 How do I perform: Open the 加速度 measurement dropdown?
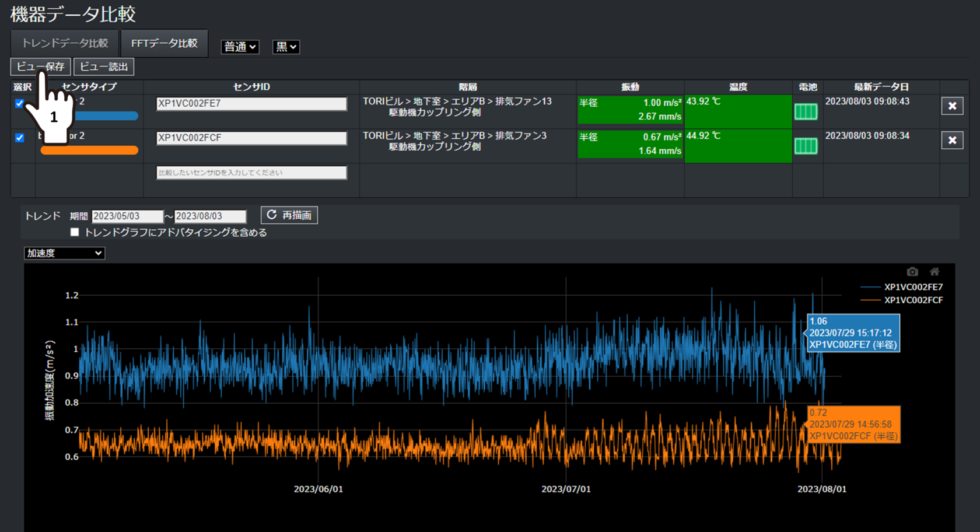[x=64, y=253]
